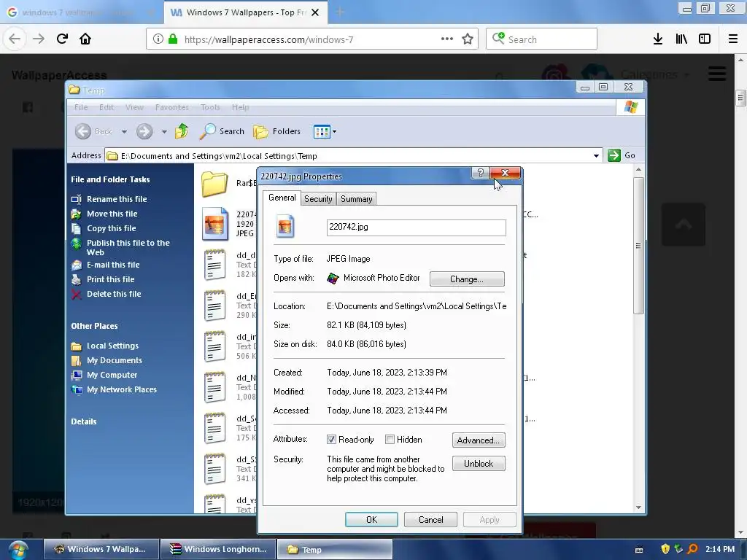Expand the Forward history dropdown arrow
Image resolution: width=747 pixels, height=560 pixels.
(x=164, y=131)
